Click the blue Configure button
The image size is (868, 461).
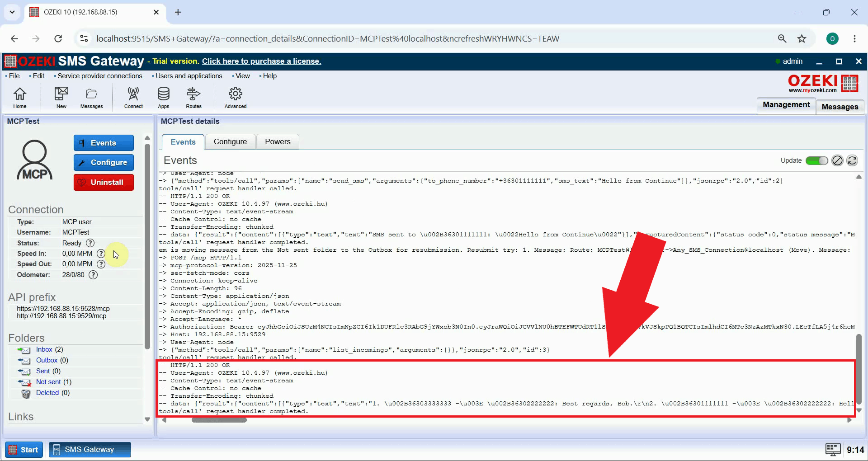[x=104, y=162]
